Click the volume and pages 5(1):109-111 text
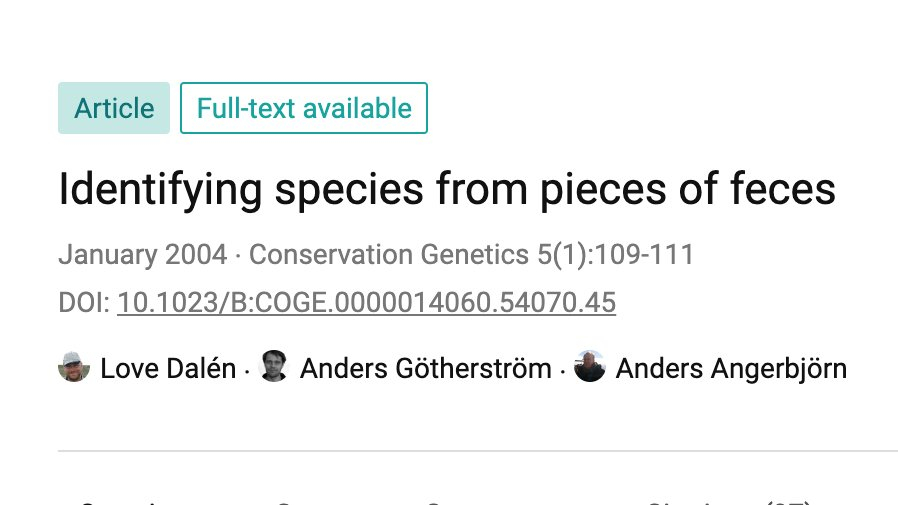The width and height of the screenshot is (898, 505). (x=614, y=255)
